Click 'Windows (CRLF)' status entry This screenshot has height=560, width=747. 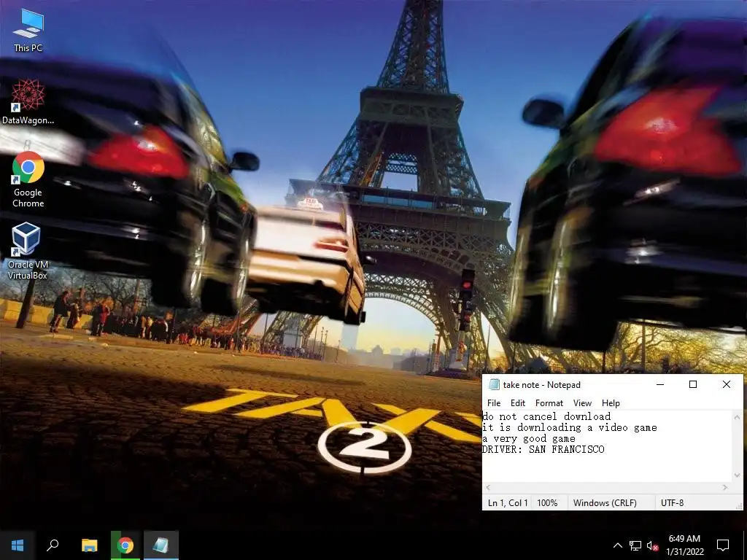tap(605, 503)
